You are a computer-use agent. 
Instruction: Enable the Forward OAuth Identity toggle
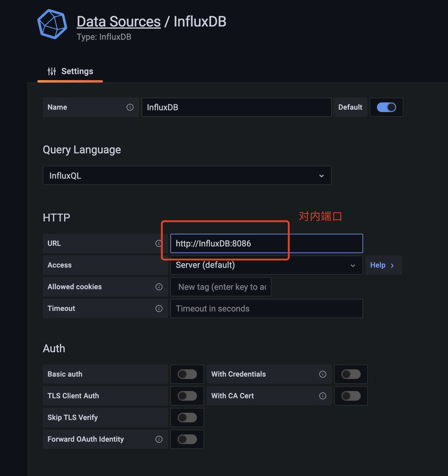click(x=187, y=439)
